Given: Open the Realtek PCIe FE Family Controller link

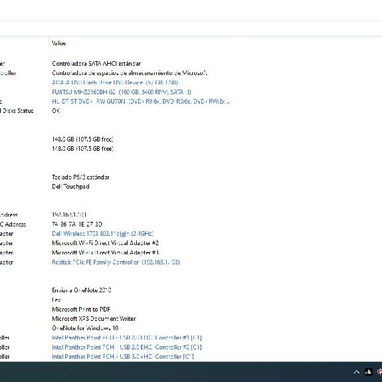Looking at the screenshot, I should (116, 262).
